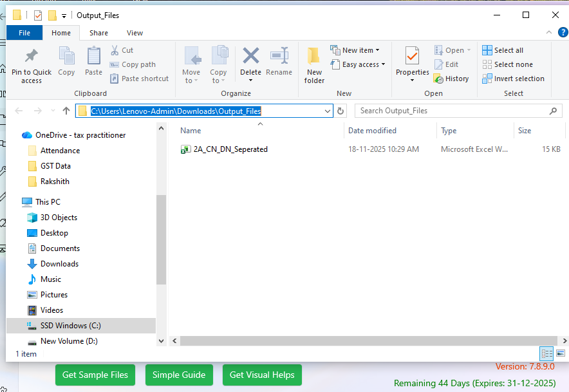
Task: Switch to the View ribbon tab
Action: click(x=135, y=33)
